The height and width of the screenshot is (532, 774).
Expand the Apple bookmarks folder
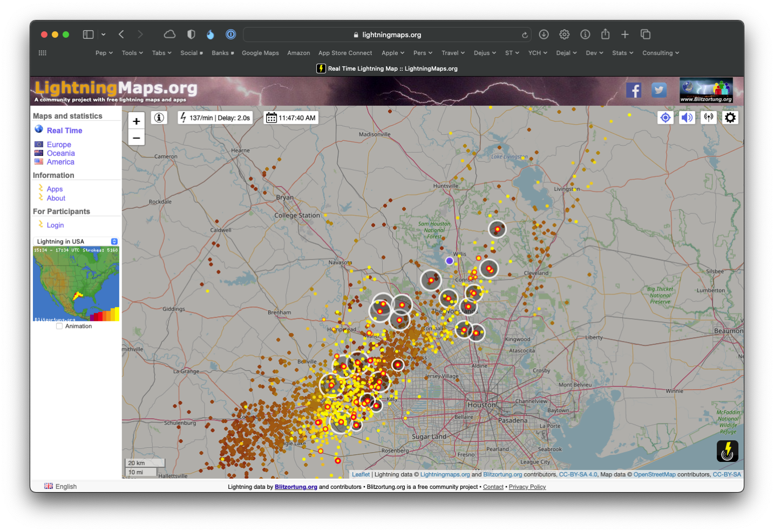(x=393, y=53)
